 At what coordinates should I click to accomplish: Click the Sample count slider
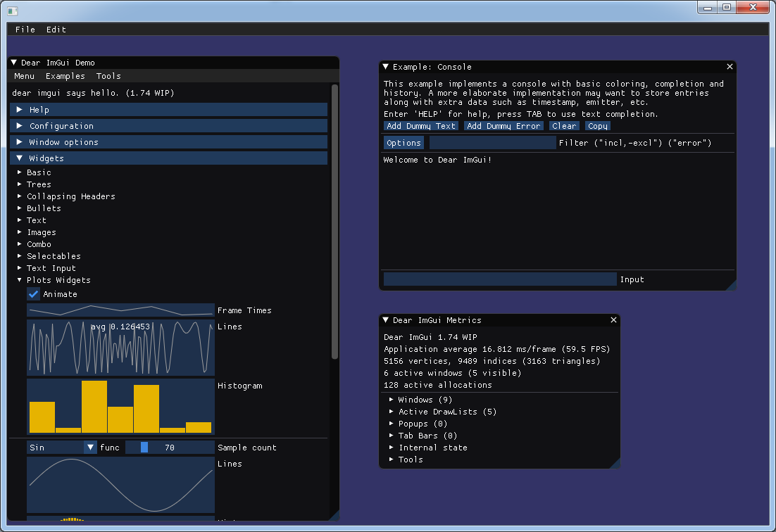coord(170,448)
